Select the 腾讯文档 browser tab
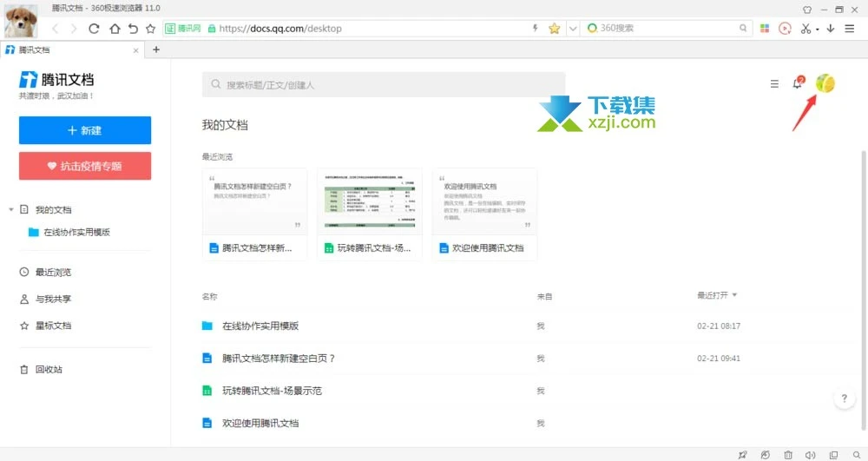This screenshot has height=461, width=868. [x=72, y=49]
